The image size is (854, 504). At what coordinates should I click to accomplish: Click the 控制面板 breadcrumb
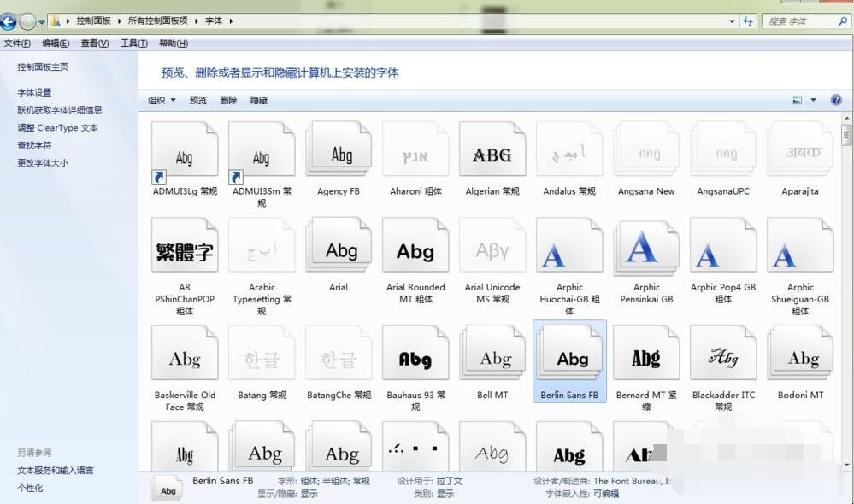[93, 21]
